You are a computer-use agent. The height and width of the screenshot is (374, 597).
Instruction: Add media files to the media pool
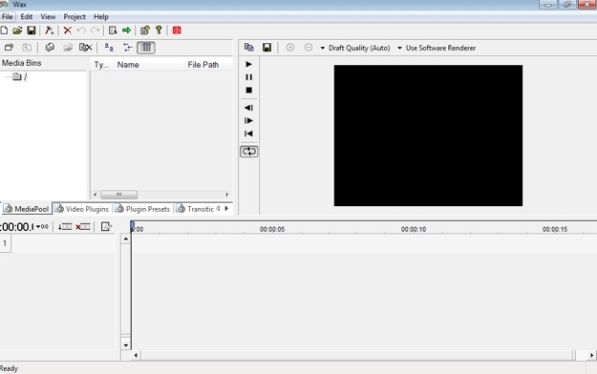tap(50, 48)
